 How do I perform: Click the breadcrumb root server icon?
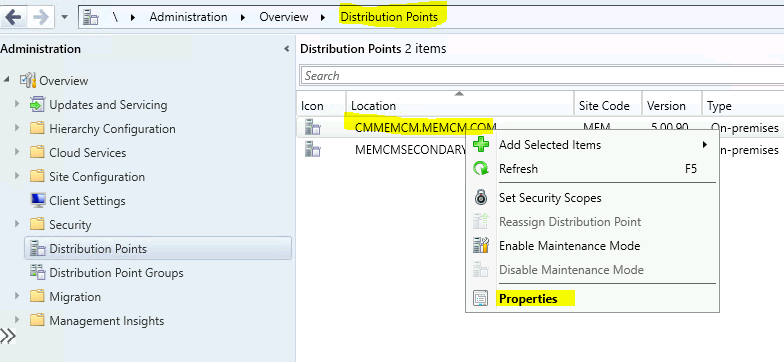point(90,17)
